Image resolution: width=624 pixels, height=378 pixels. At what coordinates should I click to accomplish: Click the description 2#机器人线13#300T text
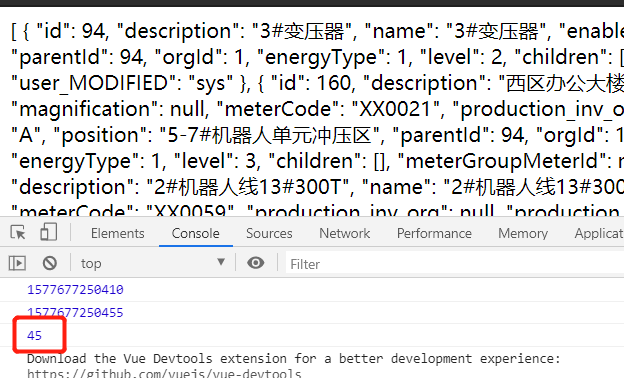click(x=182, y=187)
